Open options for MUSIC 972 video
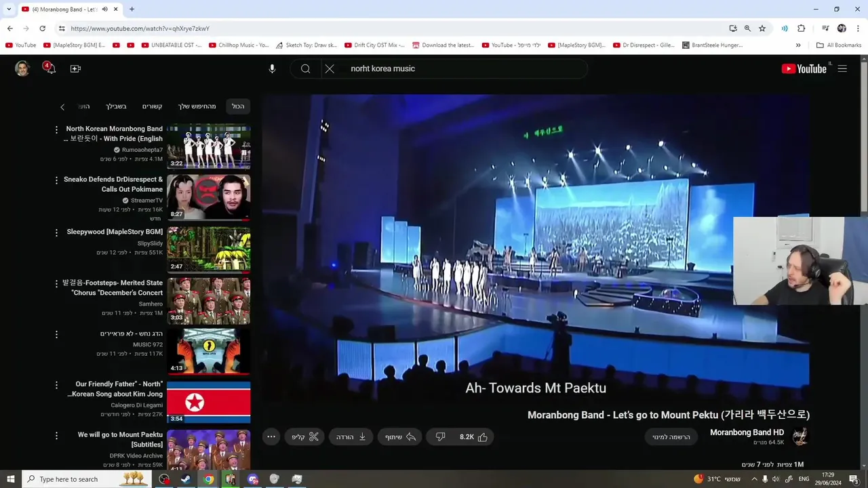Image resolution: width=868 pixels, height=488 pixels. pyautogui.click(x=56, y=334)
